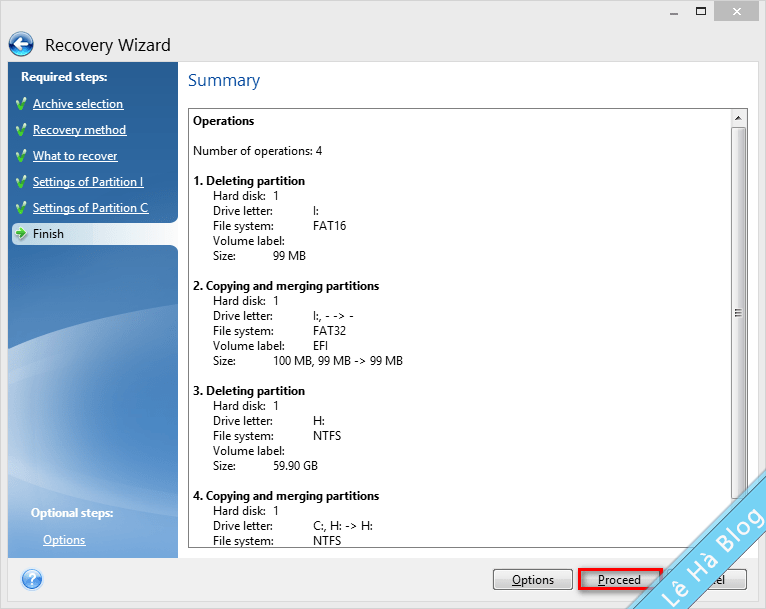The image size is (766, 609).
Task: Click the Summary scrollbar thumb
Action: tap(738, 313)
